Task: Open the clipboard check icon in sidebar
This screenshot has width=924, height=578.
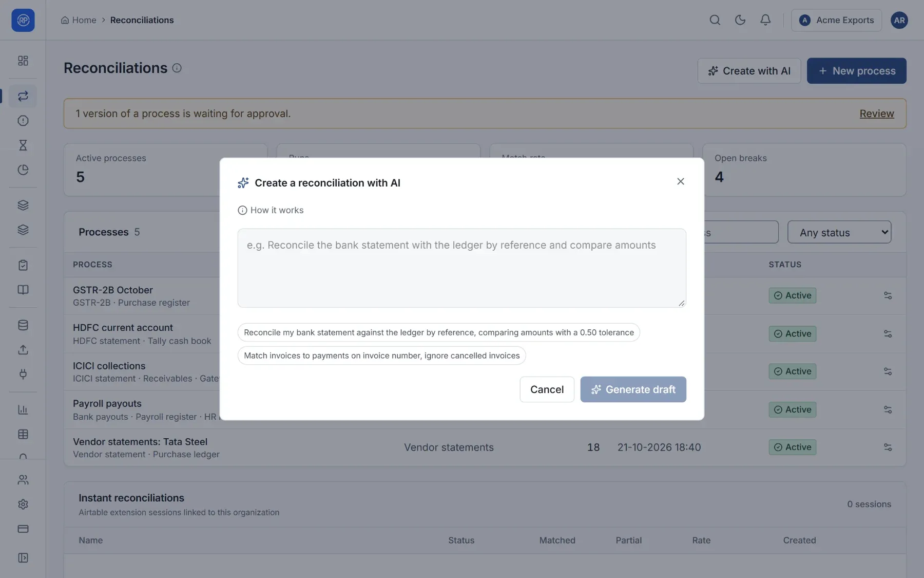Action: point(23,265)
